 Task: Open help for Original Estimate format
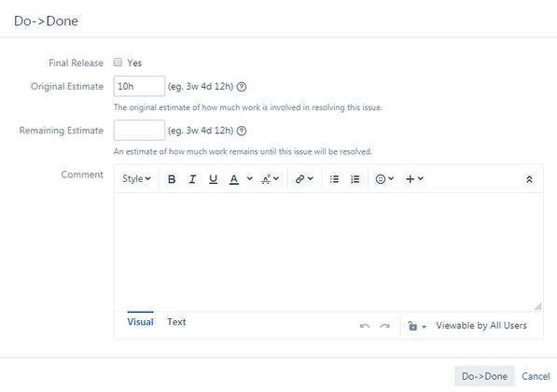pos(242,87)
